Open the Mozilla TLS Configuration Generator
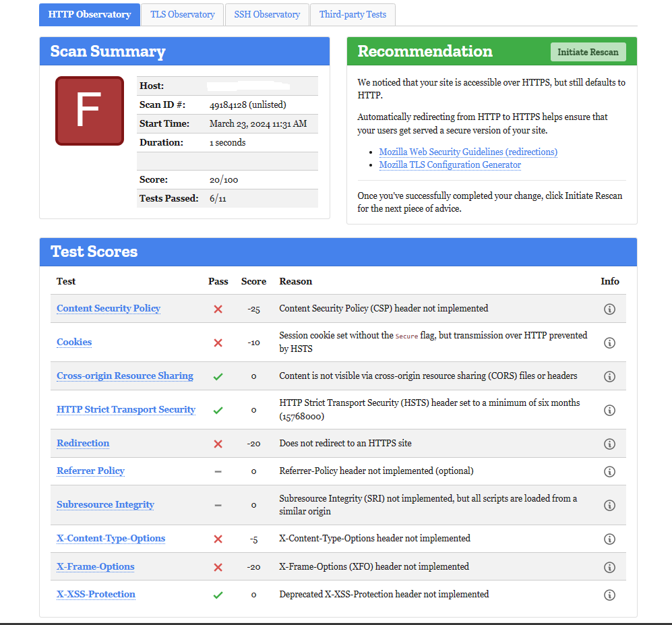The height and width of the screenshot is (625, 672). tap(450, 165)
